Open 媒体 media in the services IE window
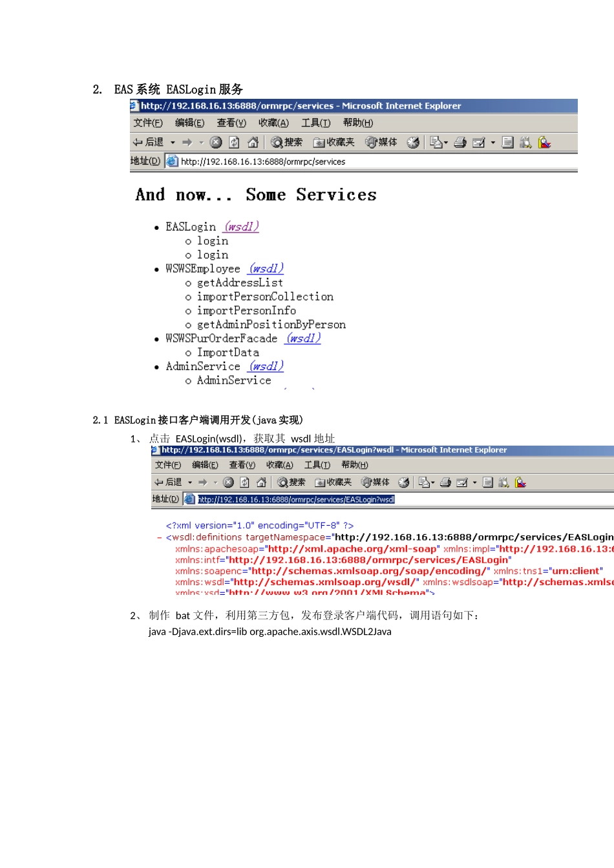Viewport: 614px width, 868px height. click(381, 142)
